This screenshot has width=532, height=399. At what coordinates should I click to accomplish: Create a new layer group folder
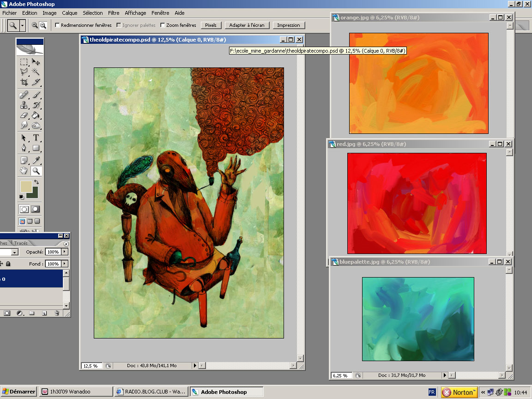[x=31, y=313]
